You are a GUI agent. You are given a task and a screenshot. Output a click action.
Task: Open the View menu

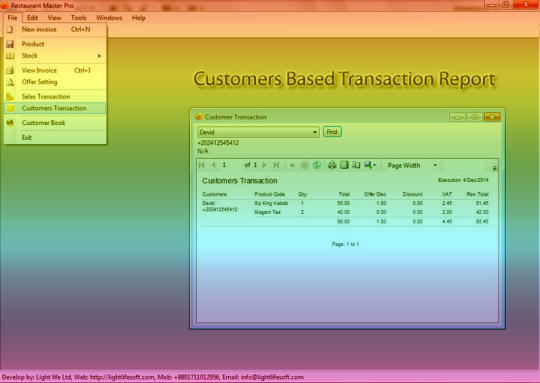(54, 18)
